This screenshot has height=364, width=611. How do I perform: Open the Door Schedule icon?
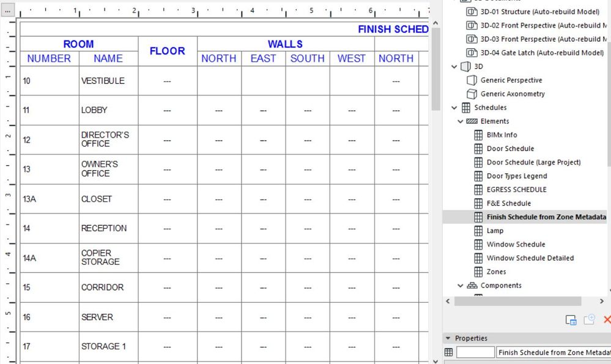[x=478, y=149]
